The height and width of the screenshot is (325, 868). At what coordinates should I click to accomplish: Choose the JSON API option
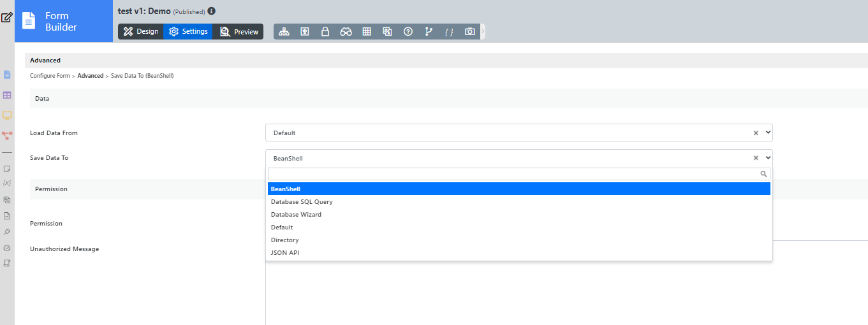[285, 253]
